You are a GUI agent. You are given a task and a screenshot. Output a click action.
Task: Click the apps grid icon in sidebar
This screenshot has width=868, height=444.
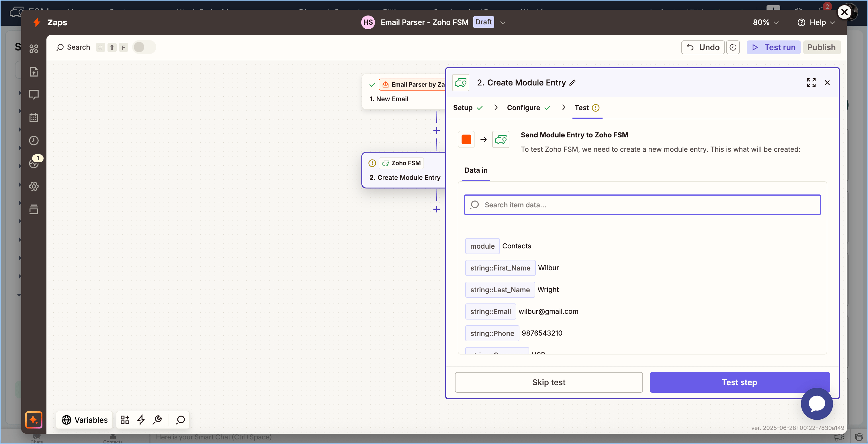click(x=34, y=49)
